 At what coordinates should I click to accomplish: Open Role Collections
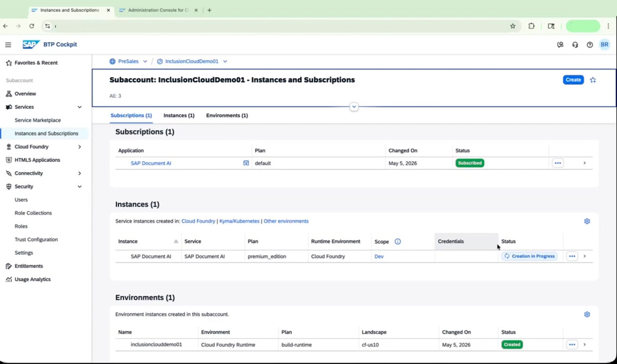[x=33, y=213]
